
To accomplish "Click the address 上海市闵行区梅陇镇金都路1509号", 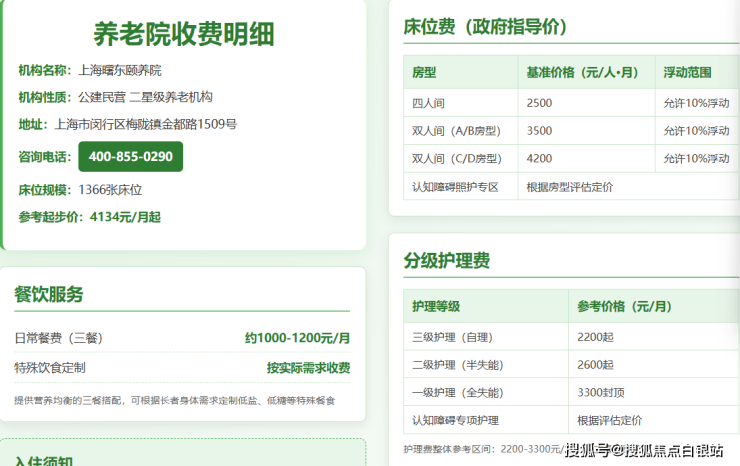I will (x=146, y=124).
